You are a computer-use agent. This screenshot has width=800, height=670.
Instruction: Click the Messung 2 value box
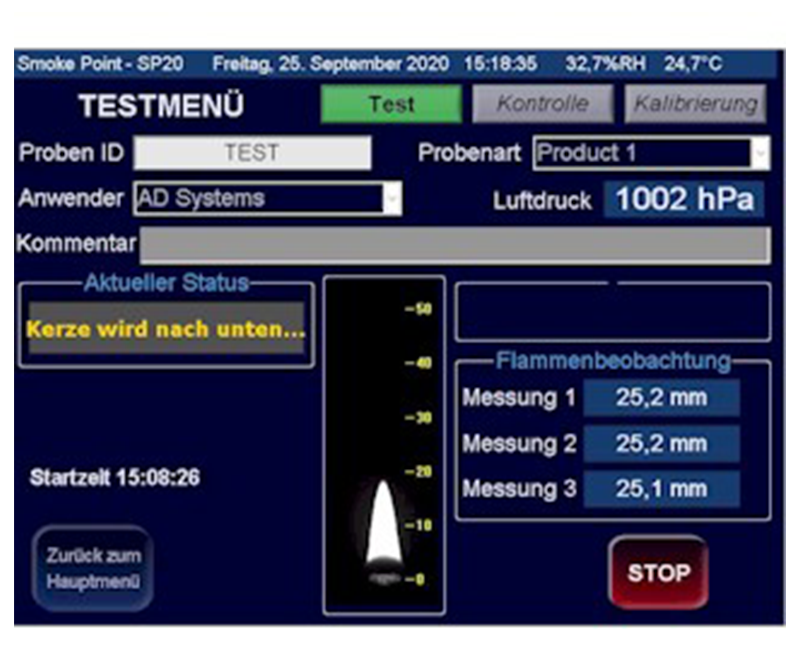click(x=661, y=444)
